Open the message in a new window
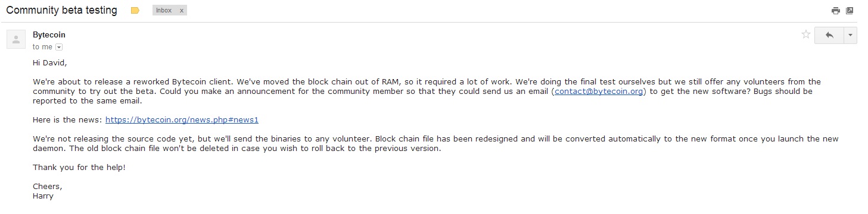 pos(850,11)
